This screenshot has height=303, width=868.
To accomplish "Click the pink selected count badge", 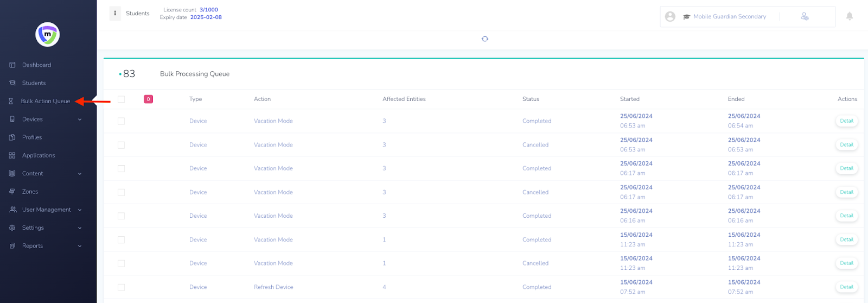I will 148,99.
